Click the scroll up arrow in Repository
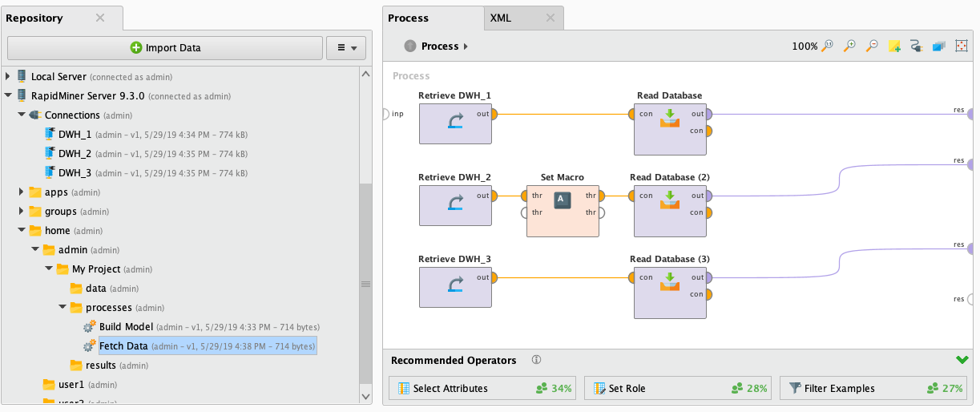The width and height of the screenshot is (980, 412). (x=366, y=73)
